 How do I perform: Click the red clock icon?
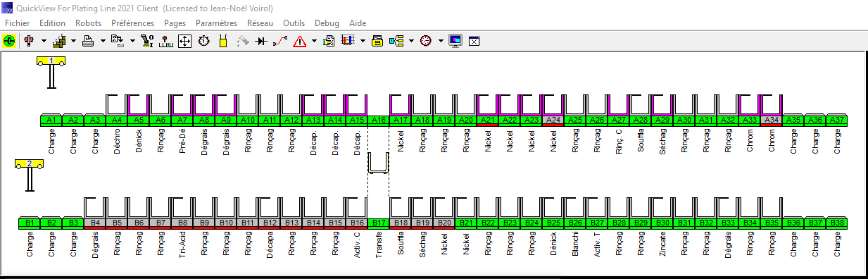(426, 41)
